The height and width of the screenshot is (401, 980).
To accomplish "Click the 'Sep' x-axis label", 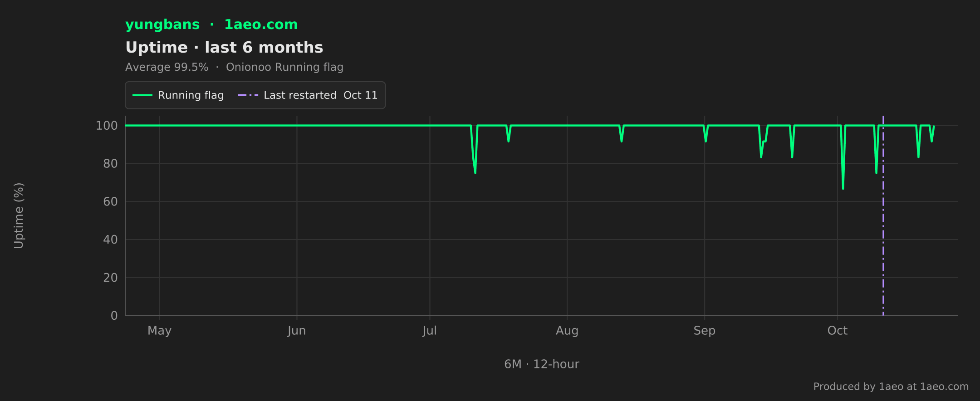I will click(x=705, y=331).
